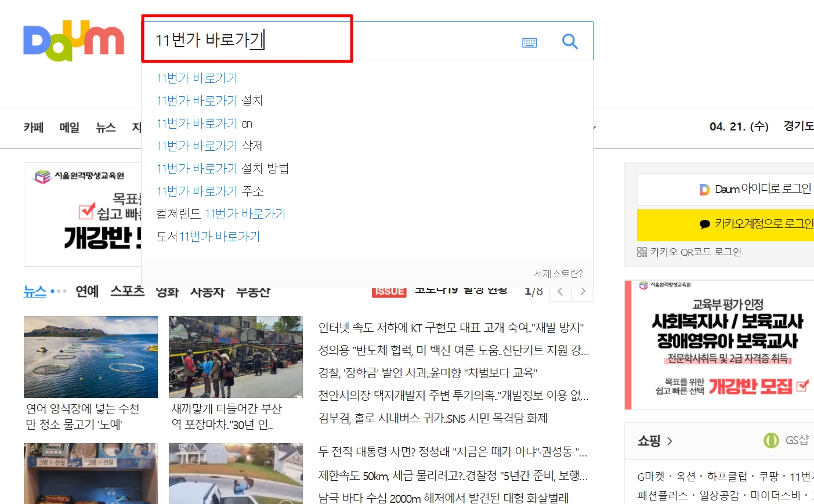Open headline '경찰, 장학금 발언 사과..윤미향'
Image resolution: width=814 pixels, height=504 pixels.
pyautogui.click(x=428, y=373)
